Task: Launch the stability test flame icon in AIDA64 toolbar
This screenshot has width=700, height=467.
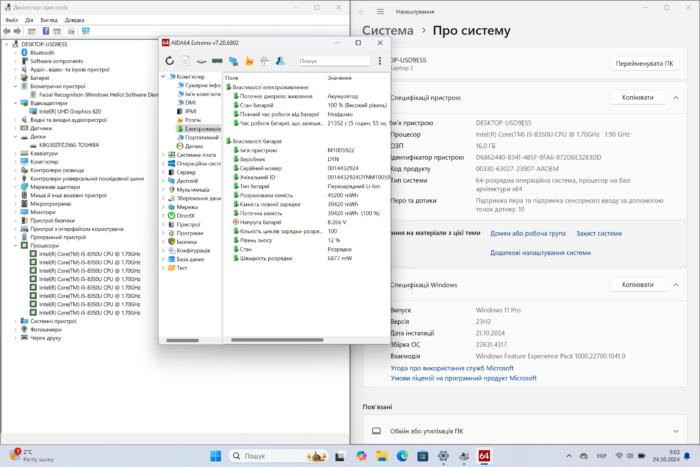Action: [x=249, y=61]
